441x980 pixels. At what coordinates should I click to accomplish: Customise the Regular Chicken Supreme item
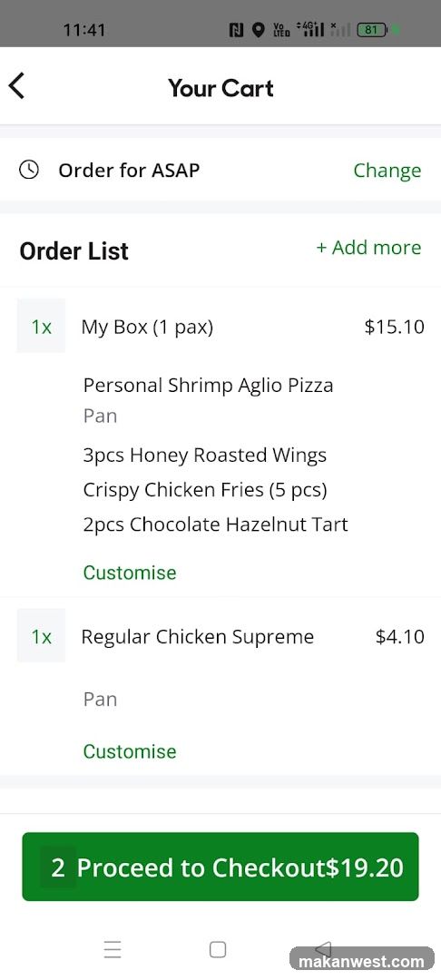tap(130, 750)
